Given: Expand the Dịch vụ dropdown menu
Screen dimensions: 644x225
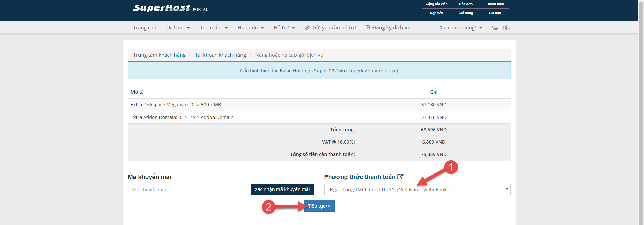Looking at the screenshot, I should [178, 28].
